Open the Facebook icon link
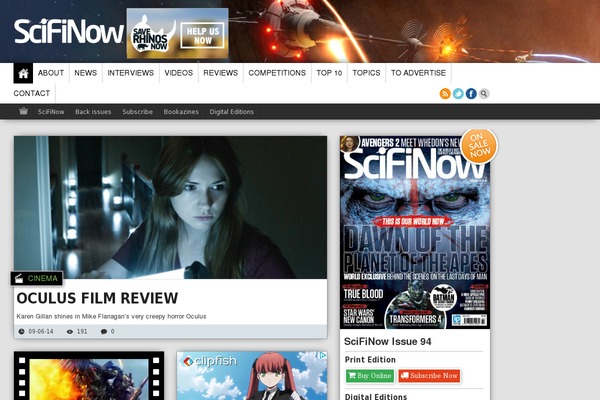Viewport: 600px width, 400px height. coord(471,93)
